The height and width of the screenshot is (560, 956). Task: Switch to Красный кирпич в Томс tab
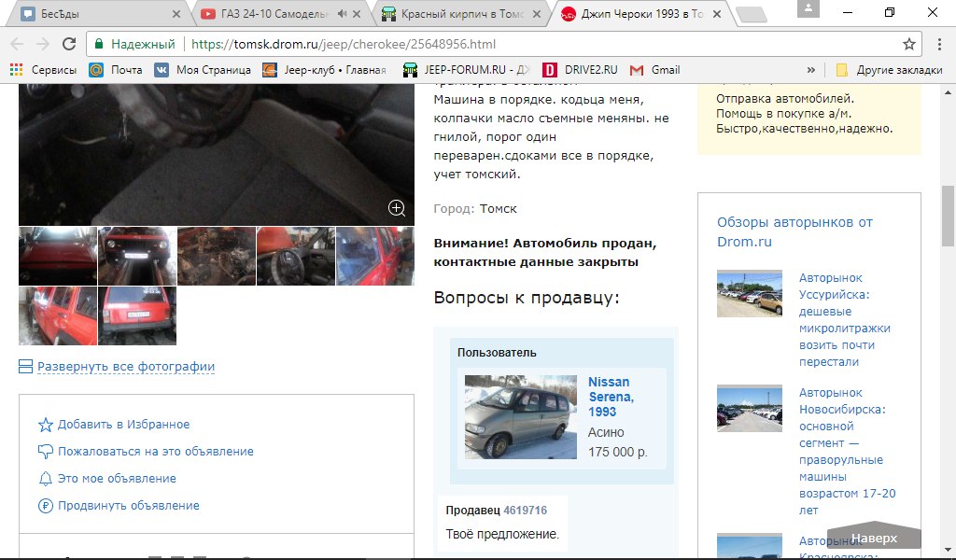(x=461, y=13)
